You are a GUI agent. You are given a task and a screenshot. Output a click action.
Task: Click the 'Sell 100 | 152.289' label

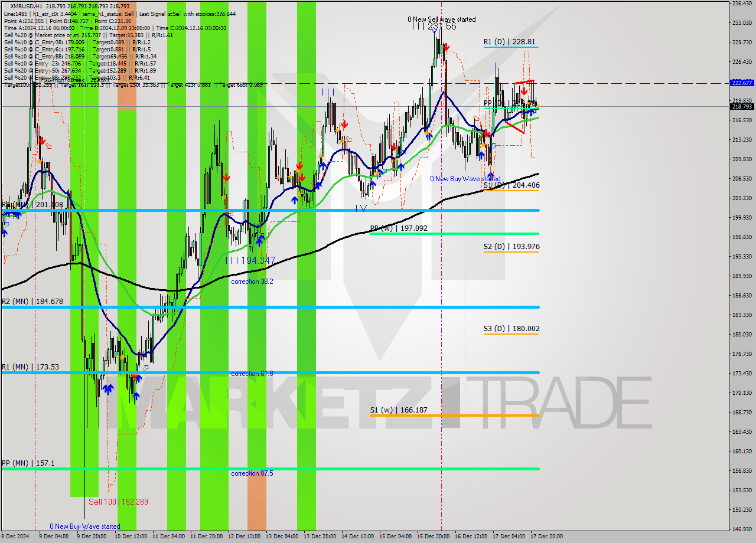[x=118, y=502]
